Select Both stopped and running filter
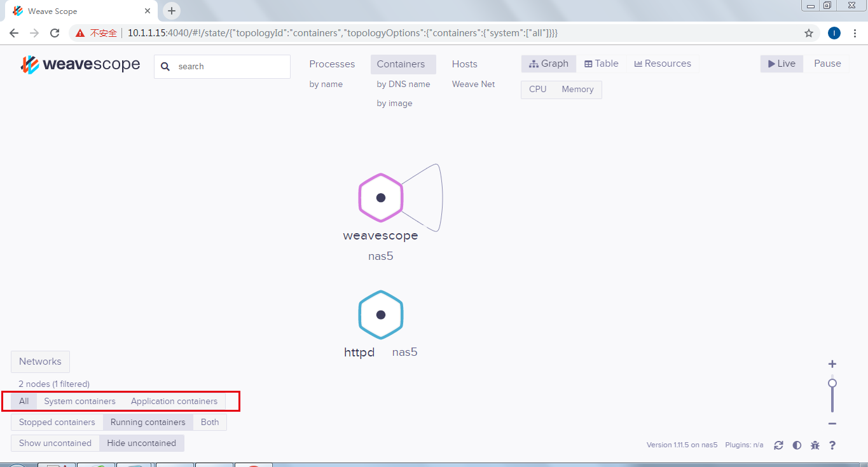This screenshot has height=467, width=868. tap(210, 423)
